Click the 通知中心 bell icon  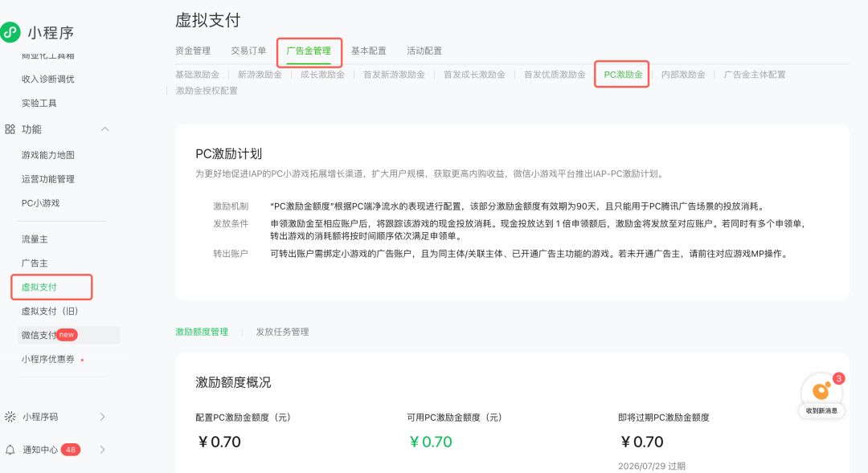pyautogui.click(x=10, y=450)
